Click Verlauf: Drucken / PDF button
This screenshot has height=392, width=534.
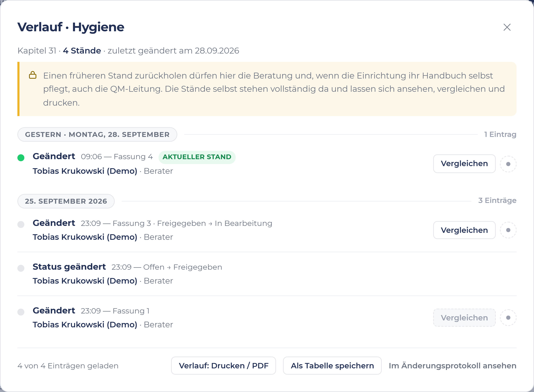tap(223, 366)
